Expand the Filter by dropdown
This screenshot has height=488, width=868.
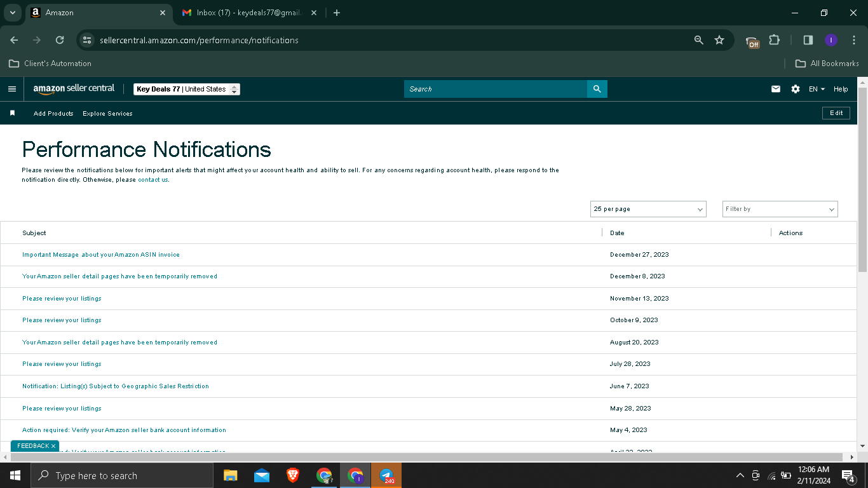click(x=780, y=209)
